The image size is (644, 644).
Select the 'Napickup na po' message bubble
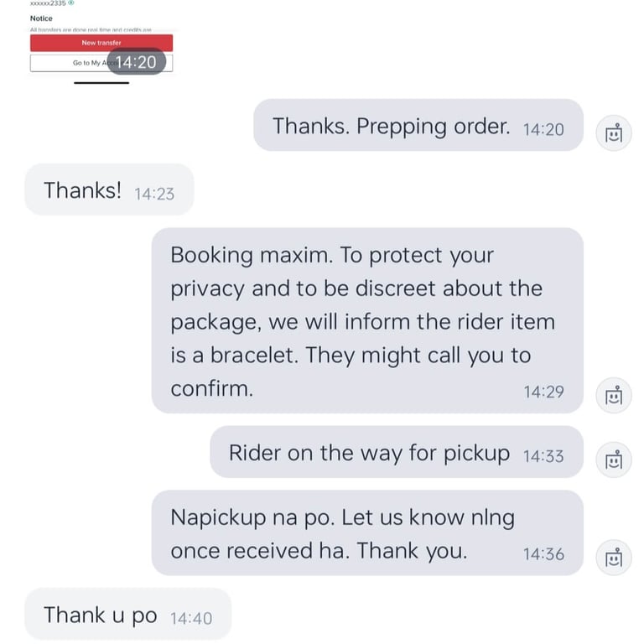click(367, 532)
